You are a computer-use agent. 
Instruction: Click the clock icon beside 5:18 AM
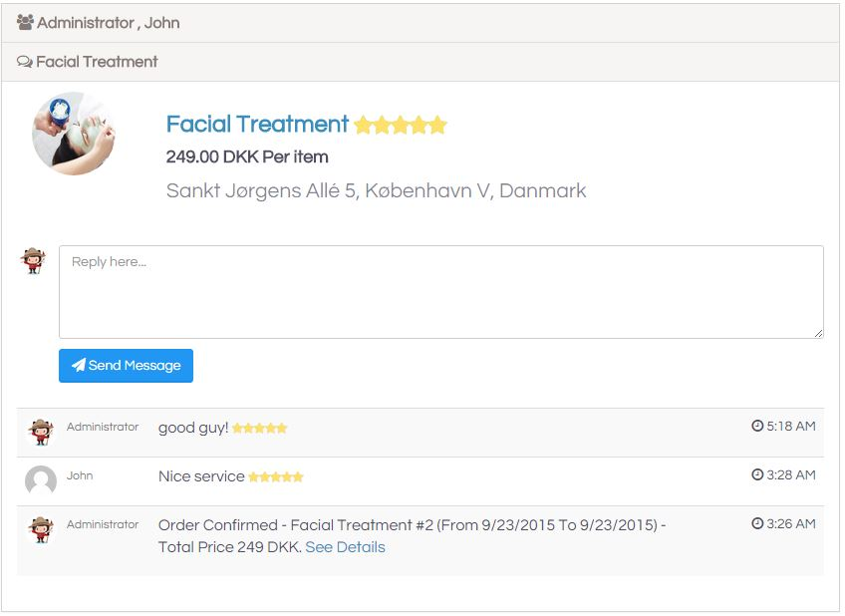coord(757,426)
